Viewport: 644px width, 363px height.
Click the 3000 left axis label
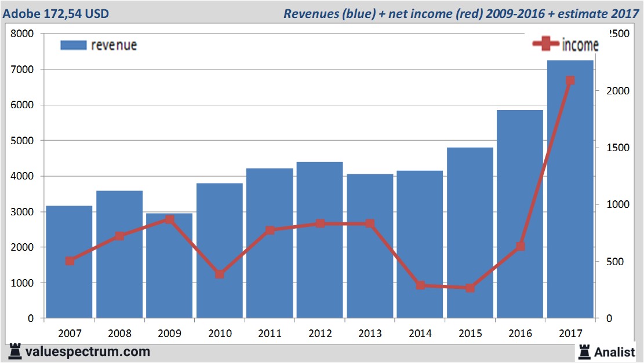coord(22,212)
